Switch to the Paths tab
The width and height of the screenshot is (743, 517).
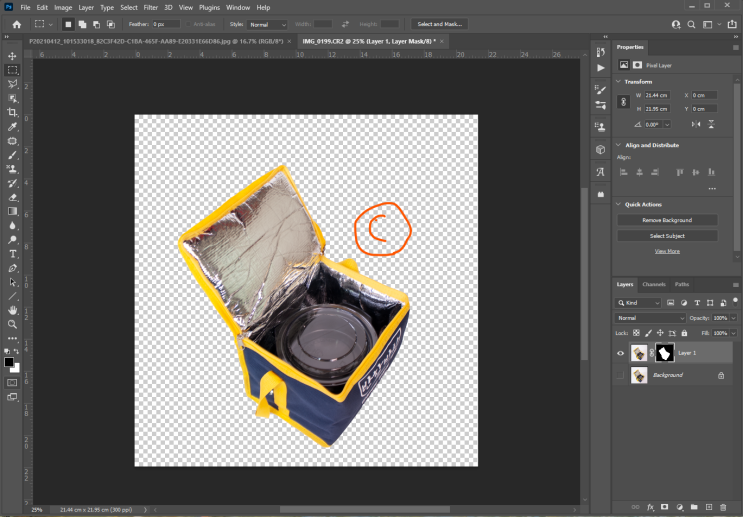click(x=682, y=284)
